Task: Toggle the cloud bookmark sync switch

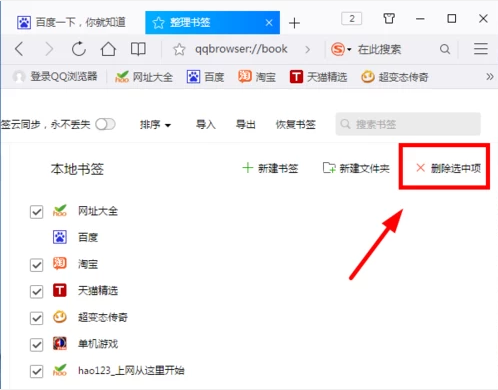Action: pos(105,124)
